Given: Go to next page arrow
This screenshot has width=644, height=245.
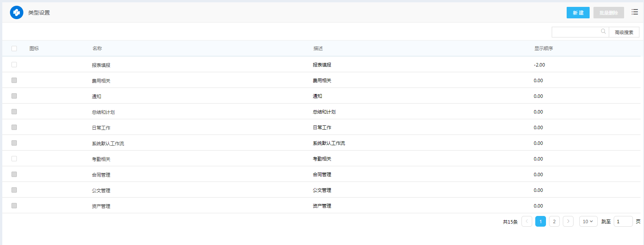Looking at the screenshot, I should 568,221.
